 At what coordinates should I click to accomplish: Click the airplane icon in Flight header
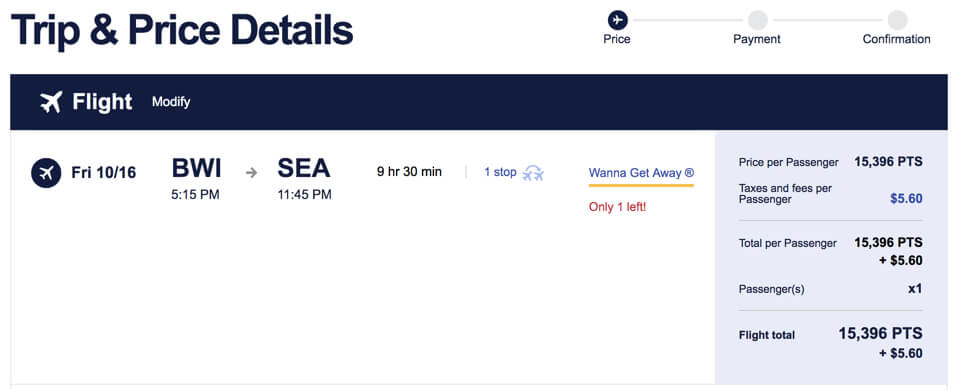point(51,102)
